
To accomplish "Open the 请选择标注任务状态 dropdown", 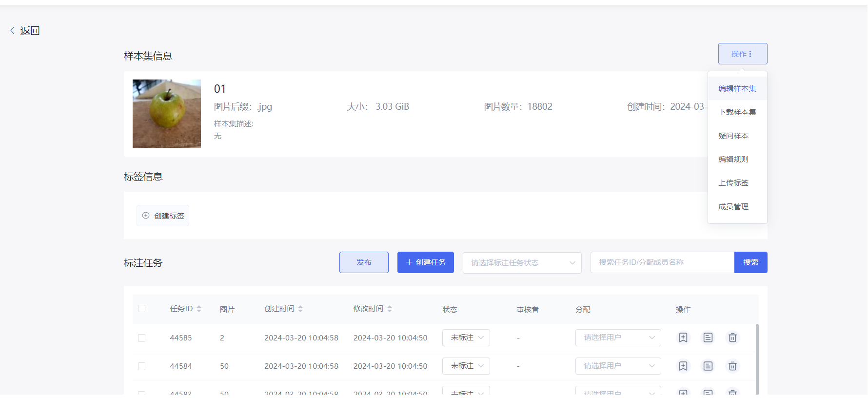I will (x=522, y=263).
